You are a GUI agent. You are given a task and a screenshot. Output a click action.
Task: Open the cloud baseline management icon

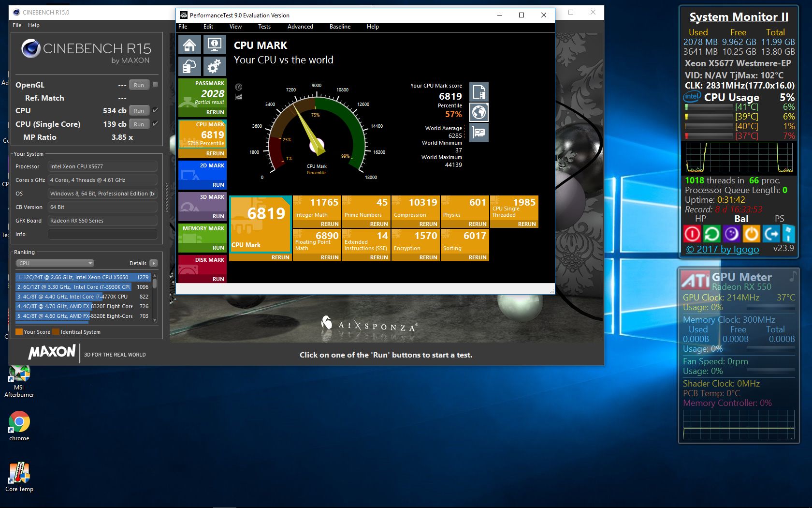click(x=189, y=66)
